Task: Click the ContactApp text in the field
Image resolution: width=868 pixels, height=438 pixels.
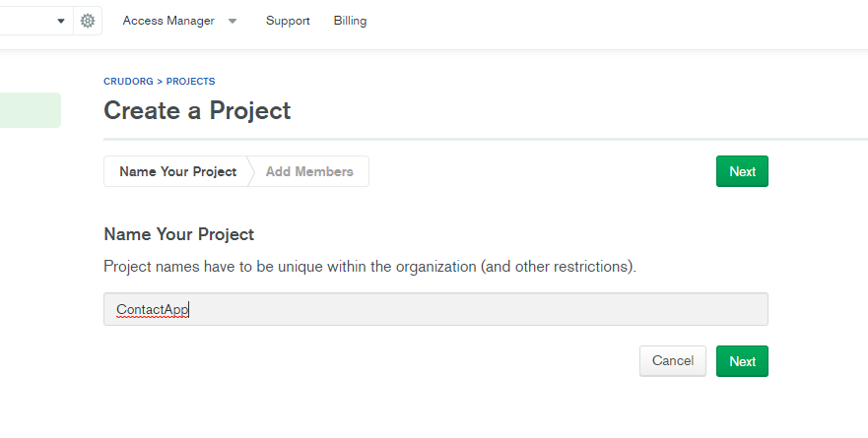Action: point(152,309)
